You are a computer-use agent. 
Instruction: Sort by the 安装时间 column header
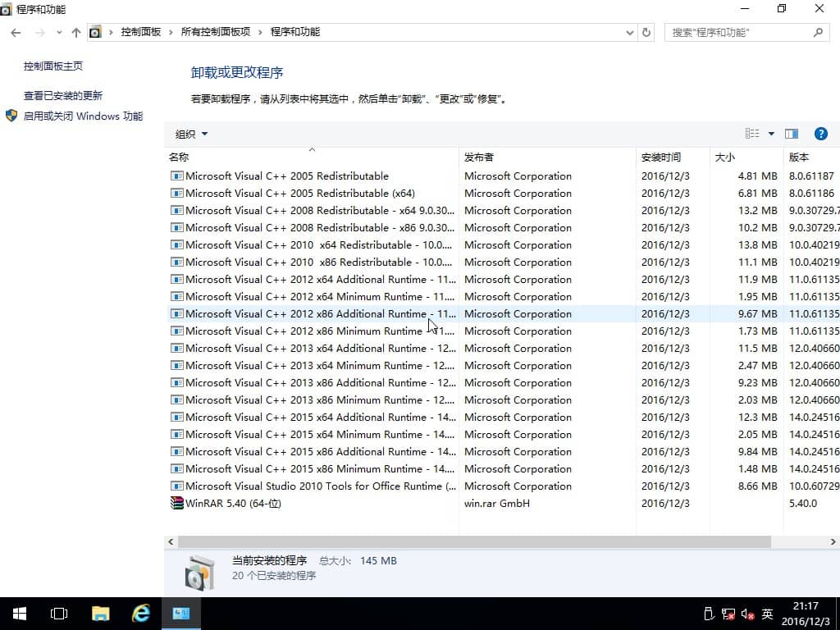673,157
